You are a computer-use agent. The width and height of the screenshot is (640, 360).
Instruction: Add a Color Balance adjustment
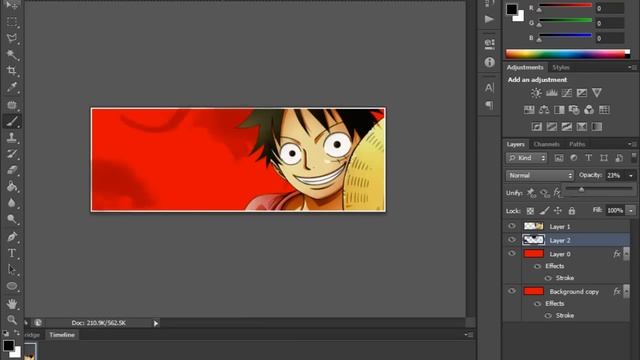(544, 110)
